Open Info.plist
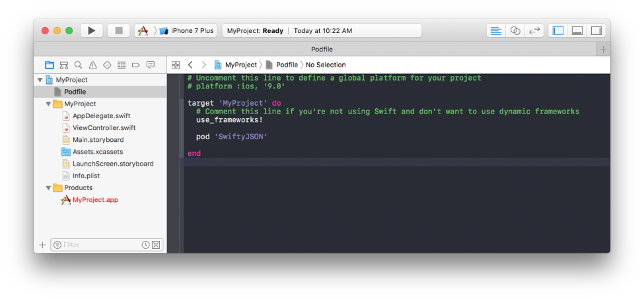 [87, 176]
